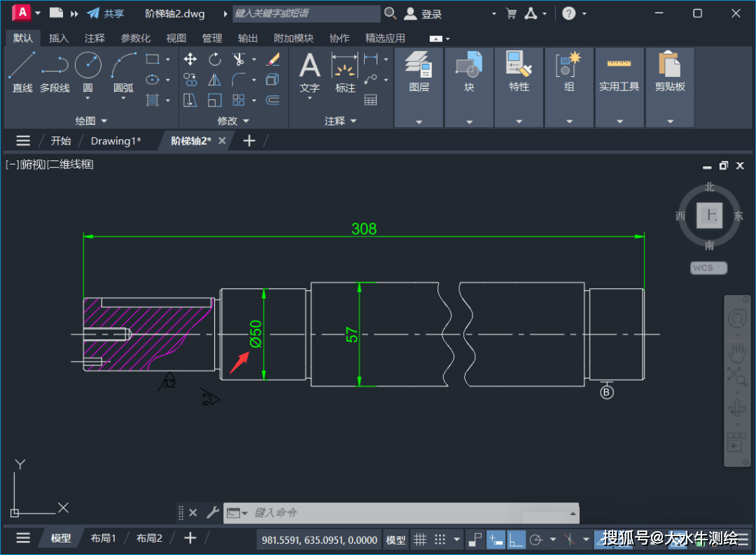Open the Group (组) panel
The width and height of the screenshot is (756, 555).
click(569, 87)
